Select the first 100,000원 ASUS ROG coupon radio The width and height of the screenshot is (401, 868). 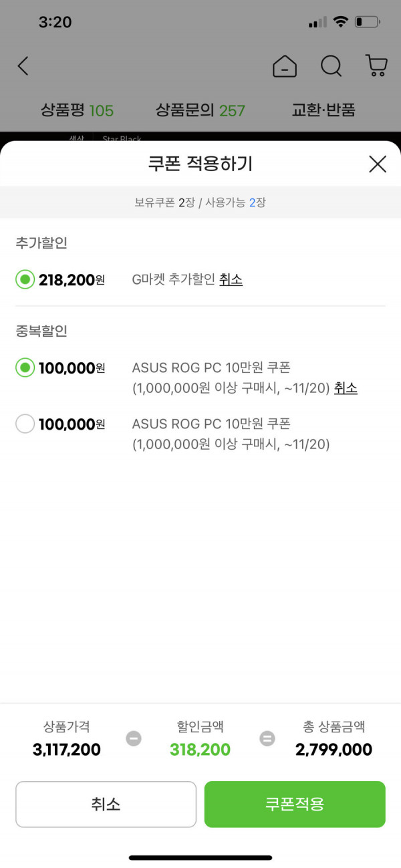click(25, 368)
